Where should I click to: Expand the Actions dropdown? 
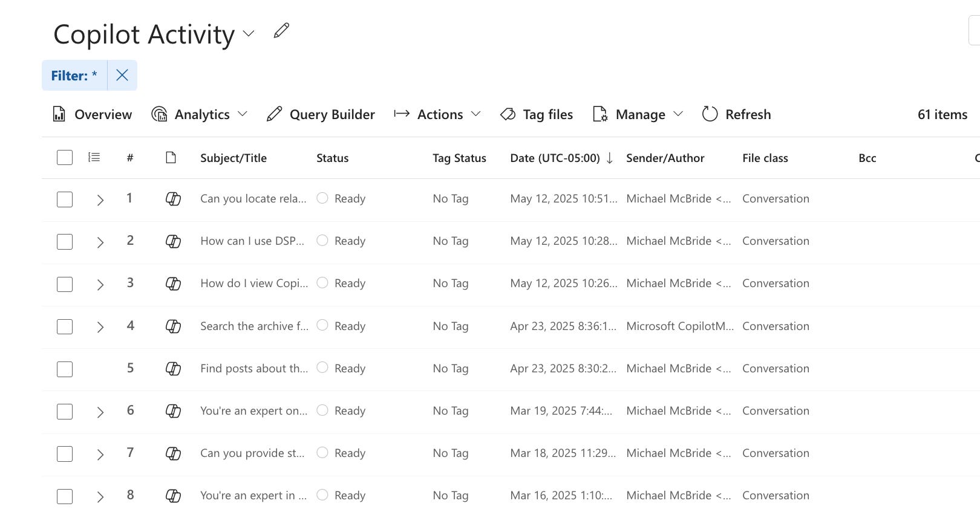437,114
